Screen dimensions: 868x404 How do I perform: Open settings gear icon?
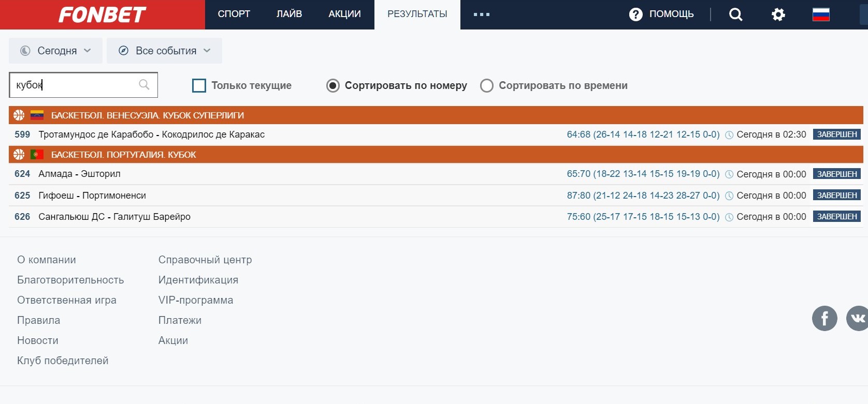778,14
